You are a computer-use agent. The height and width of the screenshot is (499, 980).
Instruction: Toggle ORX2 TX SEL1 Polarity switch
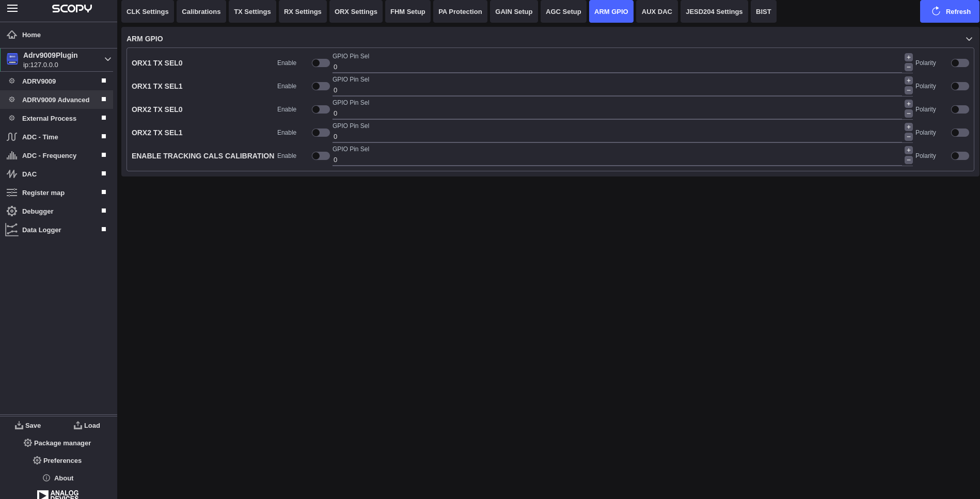tap(960, 133)
